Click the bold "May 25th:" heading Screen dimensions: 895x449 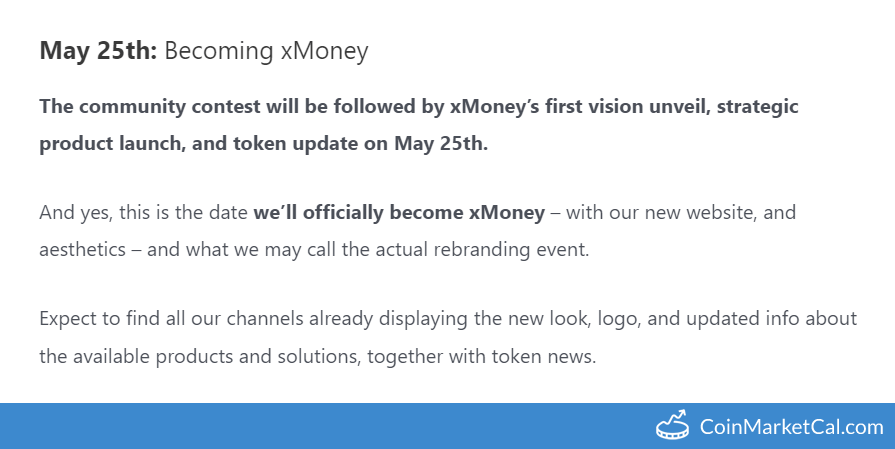(x=98, y=51)
